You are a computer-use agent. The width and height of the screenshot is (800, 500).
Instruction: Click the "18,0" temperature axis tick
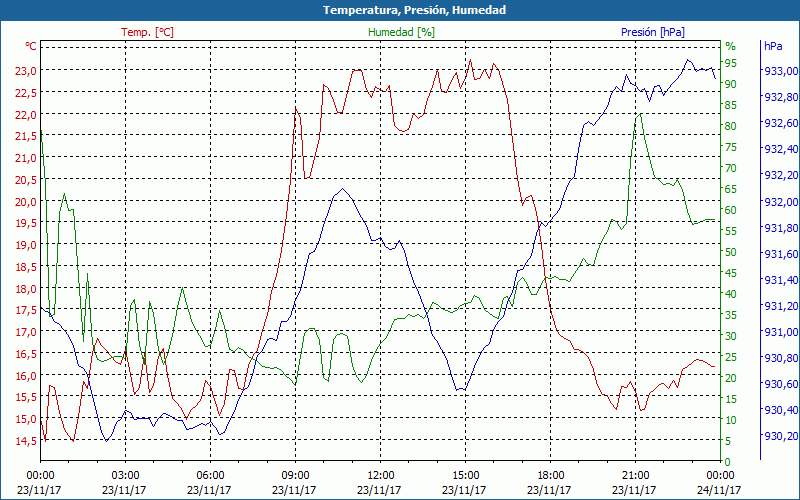(24, 289)
